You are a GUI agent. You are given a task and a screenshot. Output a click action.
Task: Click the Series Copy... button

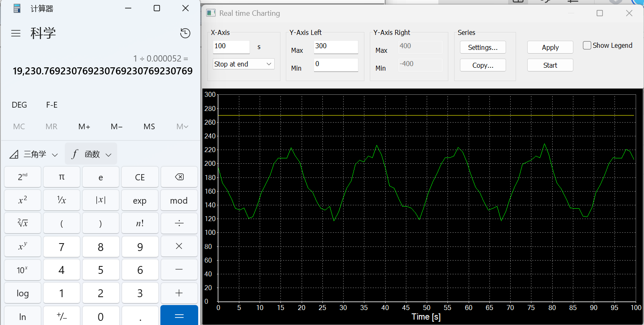pyautogui.click(x=483, y=65)
